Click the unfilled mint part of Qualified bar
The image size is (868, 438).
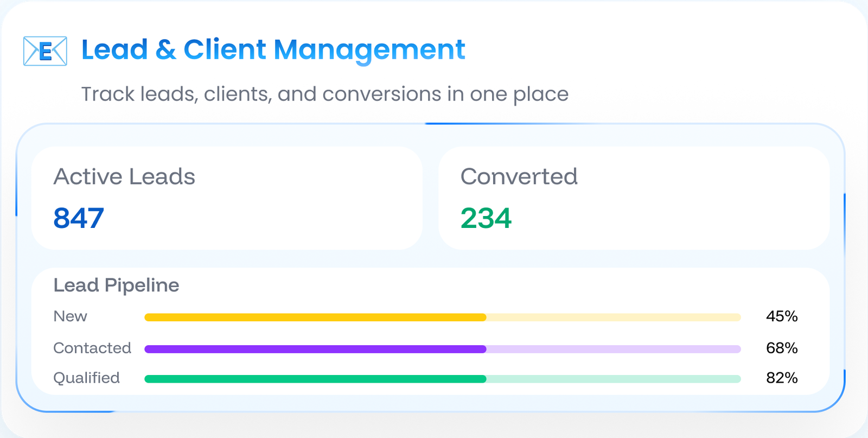613,379
